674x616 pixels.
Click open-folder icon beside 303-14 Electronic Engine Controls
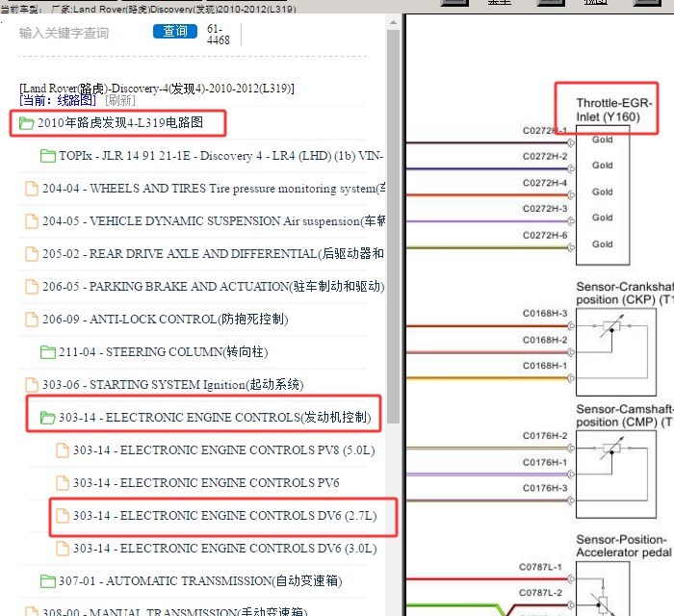[x=48, y=418]
